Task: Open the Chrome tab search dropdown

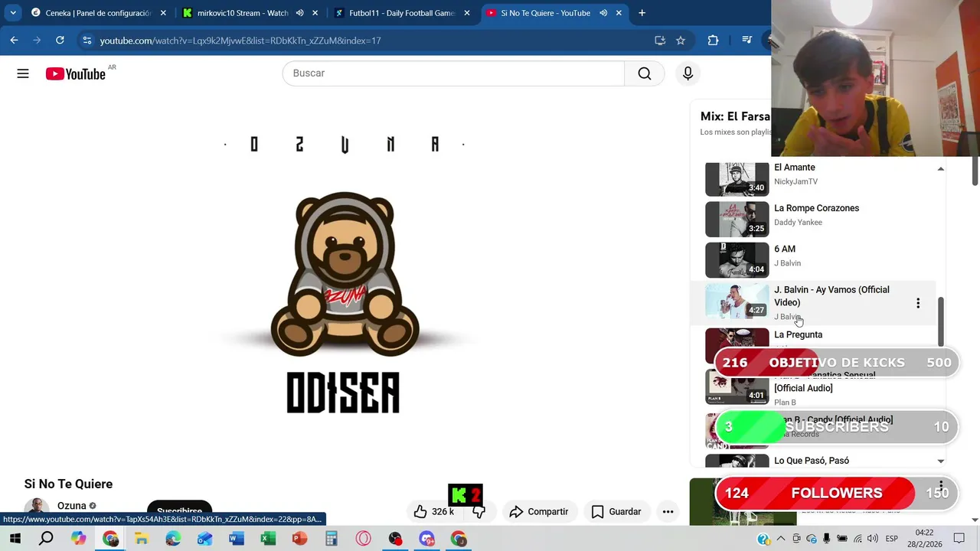Action: [13, 13]
